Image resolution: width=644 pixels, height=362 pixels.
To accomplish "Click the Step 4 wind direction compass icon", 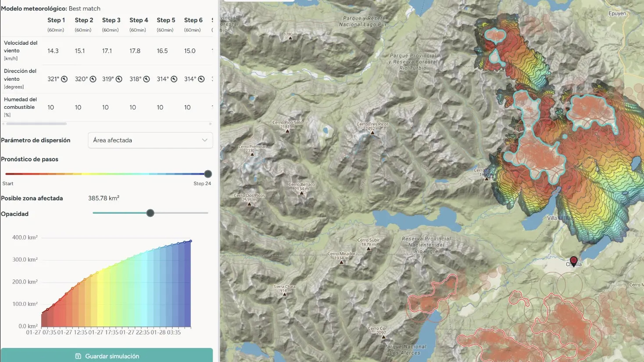I will click(x=147, y=79).
